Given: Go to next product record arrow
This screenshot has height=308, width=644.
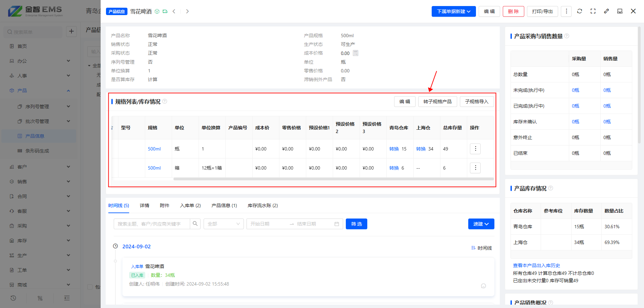Looking at the screenshot, I should point(187,11).
